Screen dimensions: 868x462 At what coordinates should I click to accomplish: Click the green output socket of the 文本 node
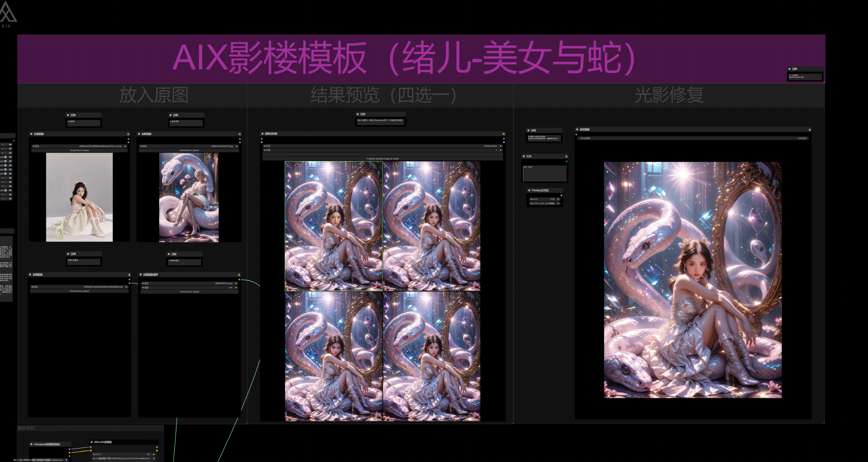[566, 161]
